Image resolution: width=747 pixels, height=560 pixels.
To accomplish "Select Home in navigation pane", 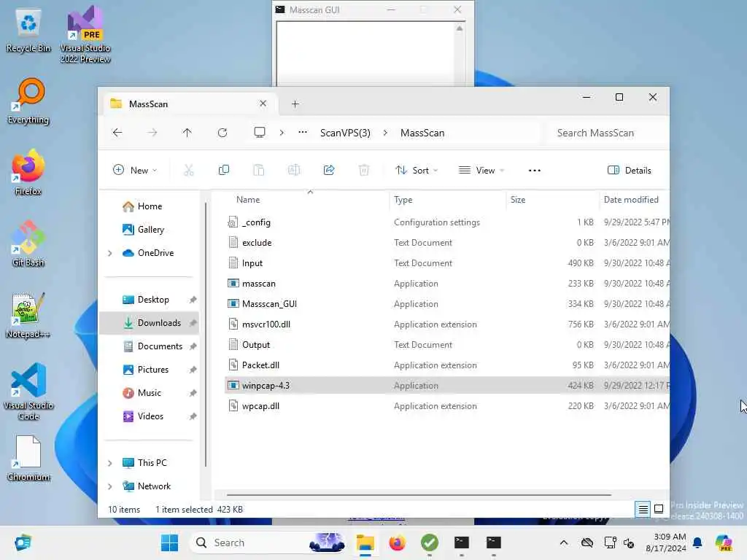I will coord(150,206).
